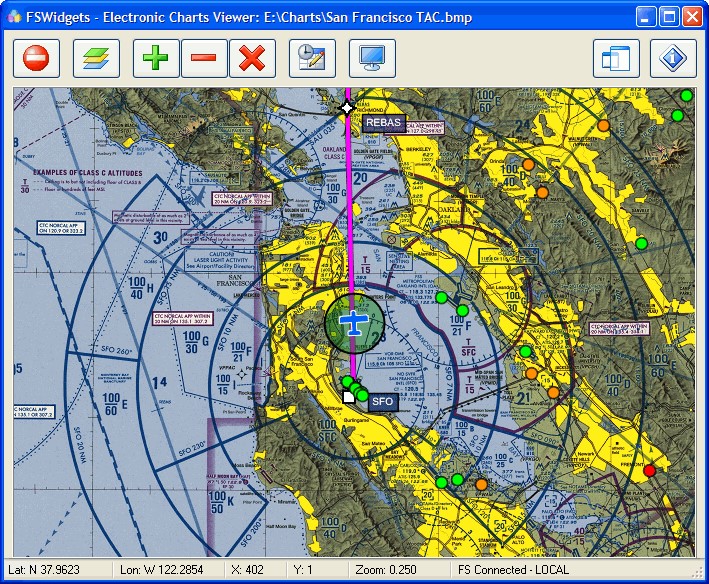Click the window layout toolbar button
Screen dimensions: 709x584
616,59
